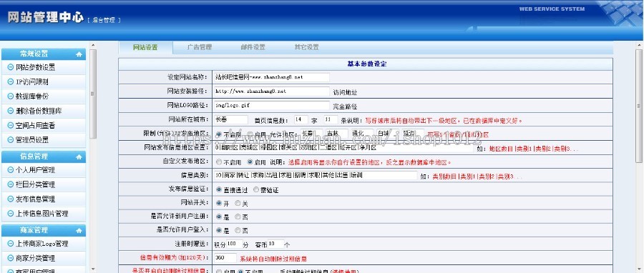Open 个人用户管理 in the sidebar
This screenshot has height=273, width=644.
(35, 169)
